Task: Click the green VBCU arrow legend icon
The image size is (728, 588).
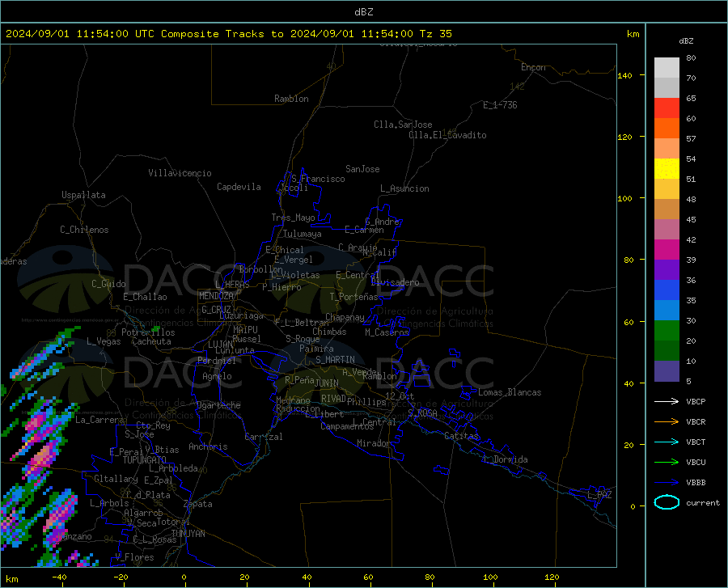Action: (667, 463)
